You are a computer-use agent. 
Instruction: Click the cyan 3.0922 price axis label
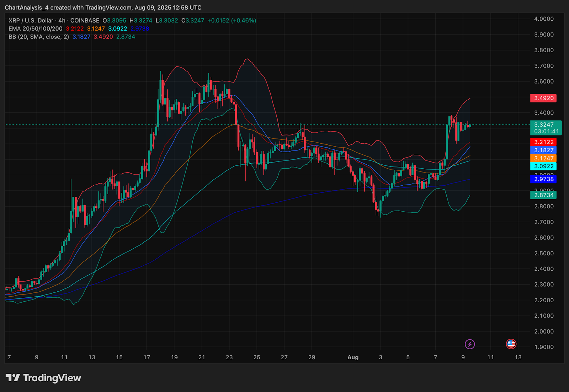point(544,166)
